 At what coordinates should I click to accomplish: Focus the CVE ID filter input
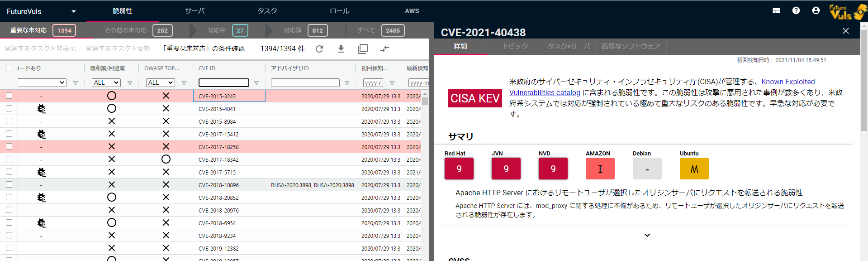[x=224, y=82]
